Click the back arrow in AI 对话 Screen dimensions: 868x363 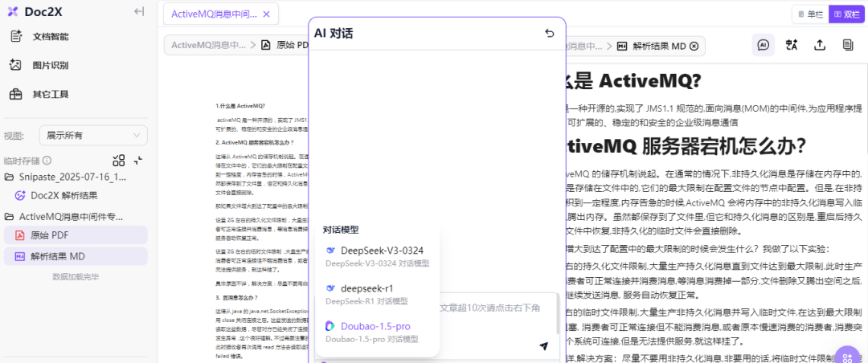pos(549,33)
